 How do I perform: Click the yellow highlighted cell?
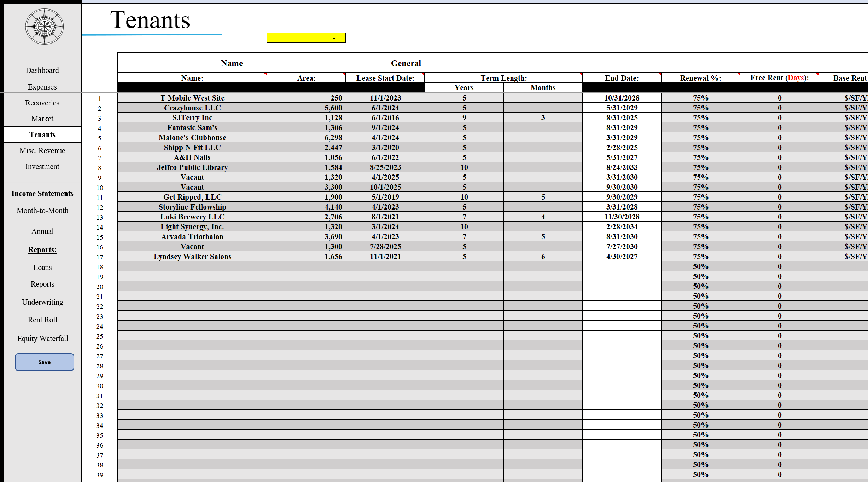coord(306,38)
